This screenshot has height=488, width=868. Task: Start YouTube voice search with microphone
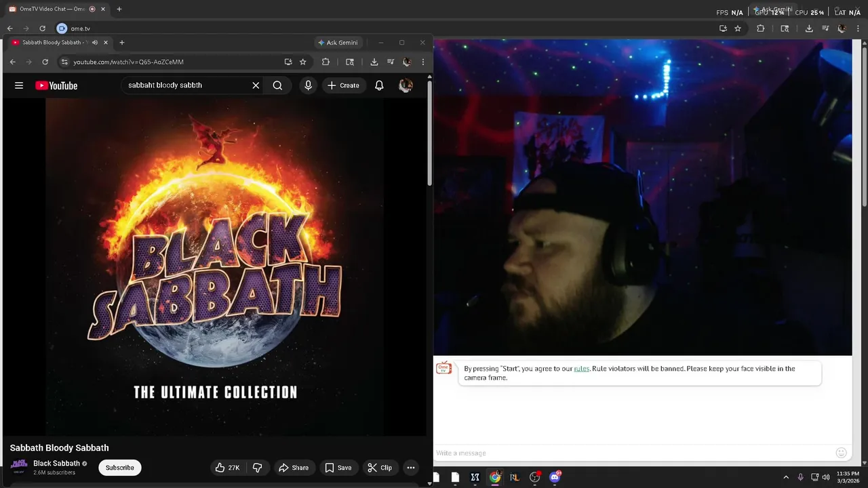click(309, 85)
